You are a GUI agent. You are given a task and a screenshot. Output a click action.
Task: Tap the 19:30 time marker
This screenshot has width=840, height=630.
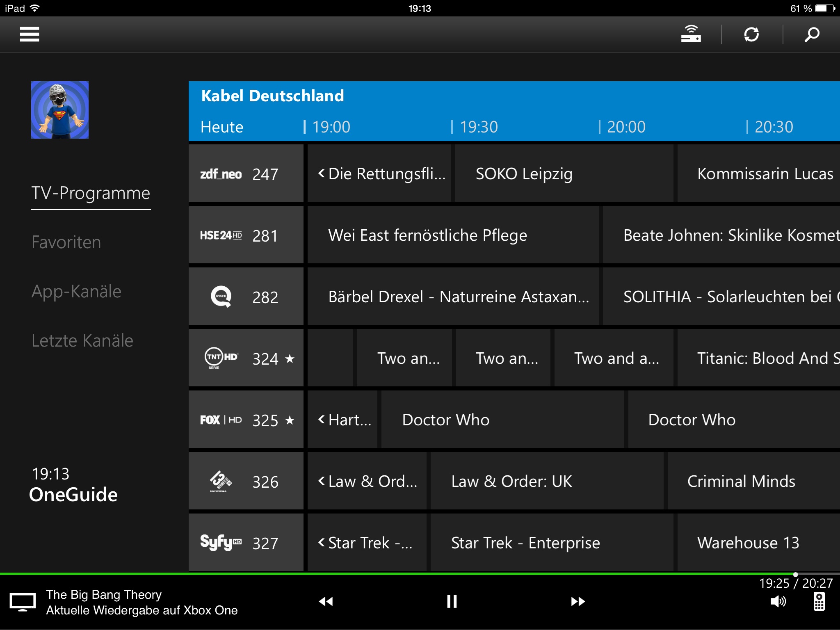[479, 127]
